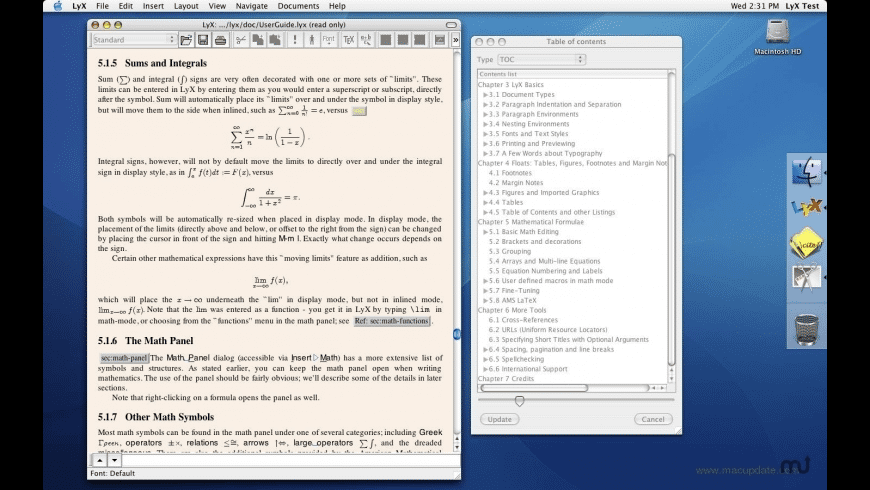Open the Edit menu
This screenshot has width=870, height=490.
[125, 6]
